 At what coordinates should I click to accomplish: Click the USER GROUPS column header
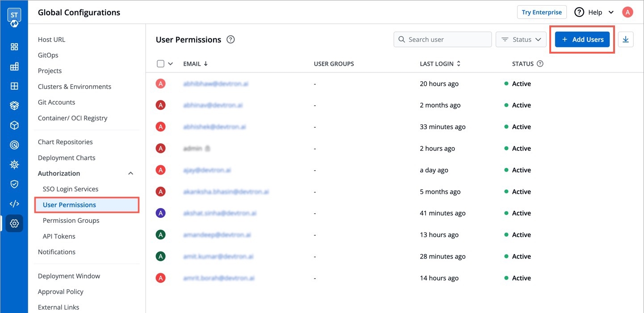click(x=334, y=64)
